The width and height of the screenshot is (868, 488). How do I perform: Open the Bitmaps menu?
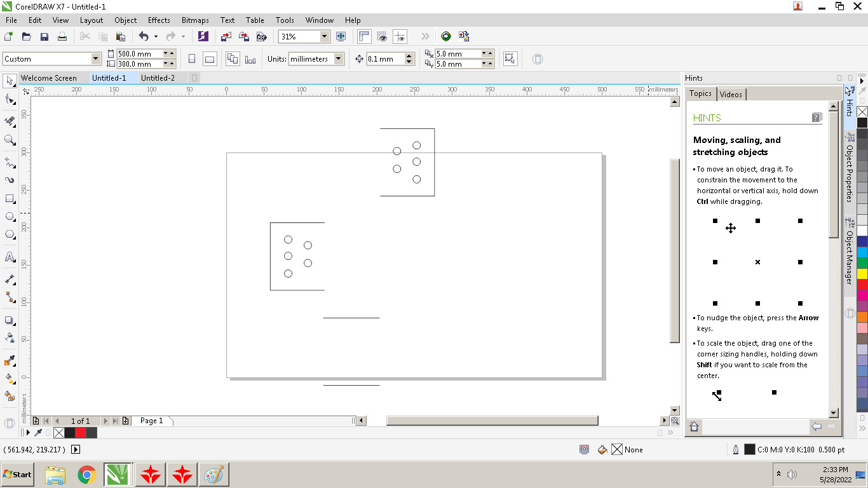(x=195, y=20)
